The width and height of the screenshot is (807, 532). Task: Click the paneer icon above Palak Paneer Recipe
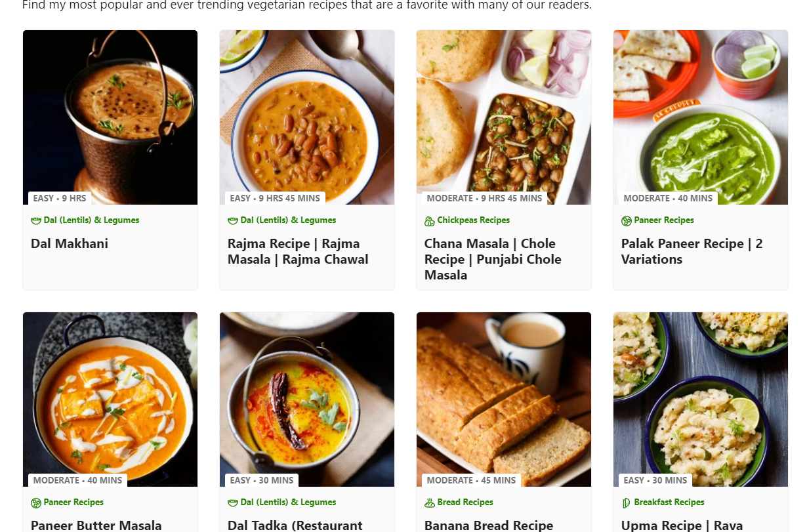point(627,221)
